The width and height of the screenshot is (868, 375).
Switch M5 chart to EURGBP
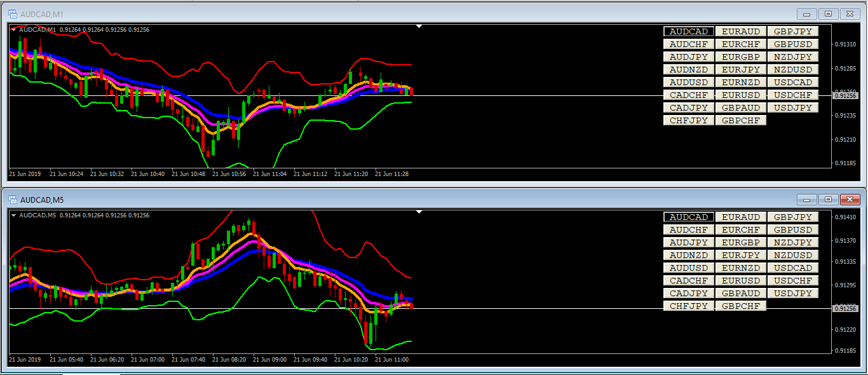tap(741, 242)
